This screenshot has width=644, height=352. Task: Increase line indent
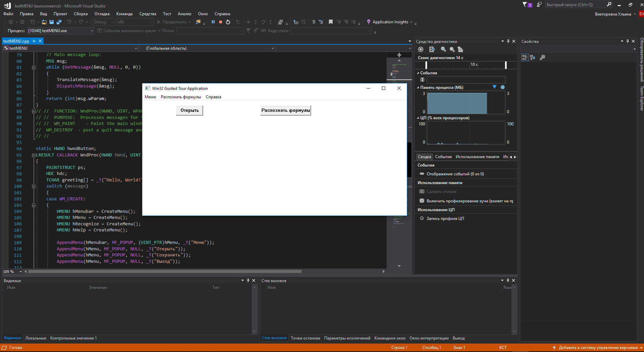[313, 22]
